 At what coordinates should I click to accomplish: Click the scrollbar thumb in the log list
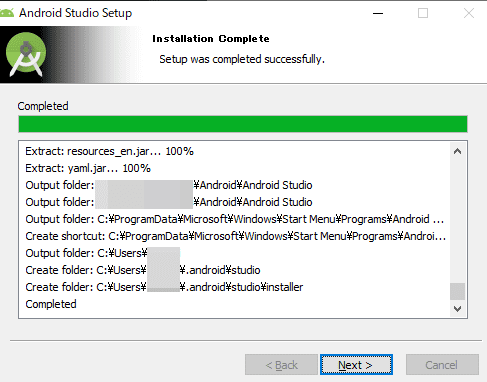pos(457,291)
